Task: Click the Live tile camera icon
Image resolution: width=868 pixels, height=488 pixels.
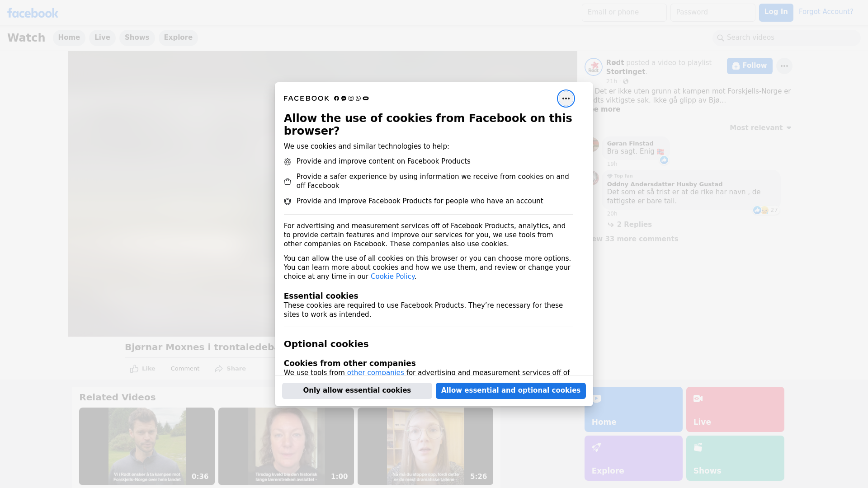Action: (x=698, y=399)
